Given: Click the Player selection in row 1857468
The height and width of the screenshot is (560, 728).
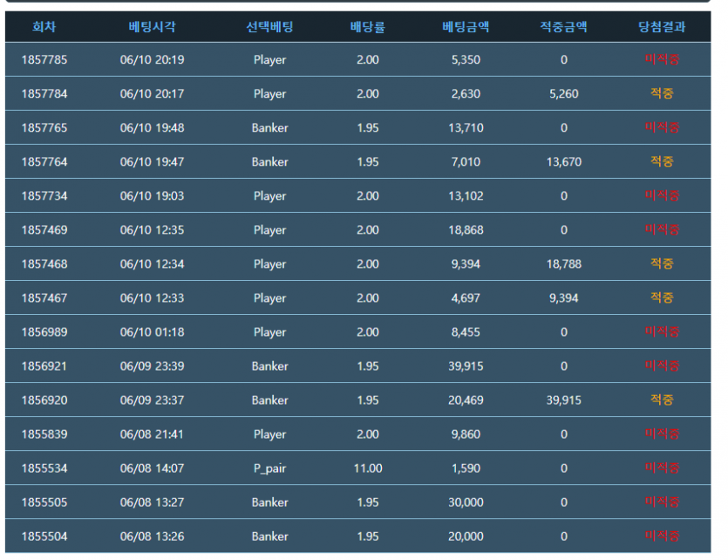Looking at the screenshot, I should (269, 264).
